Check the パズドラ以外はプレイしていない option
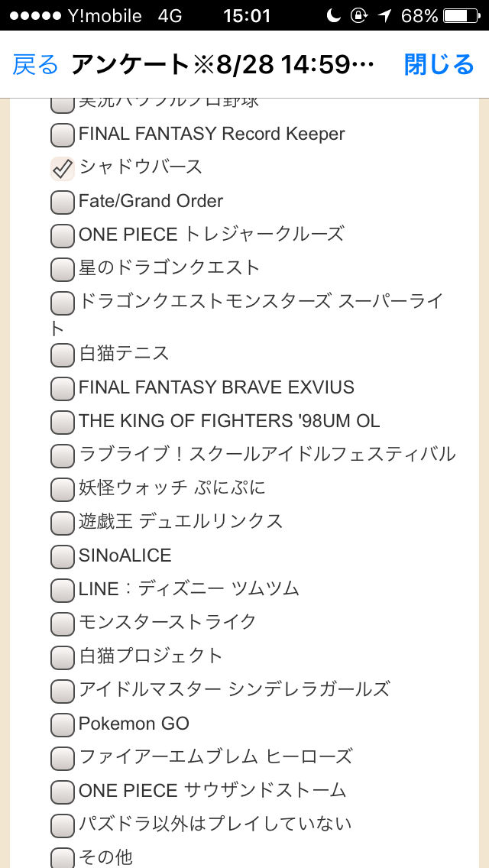The image size is (489, 868). point(63,825)
